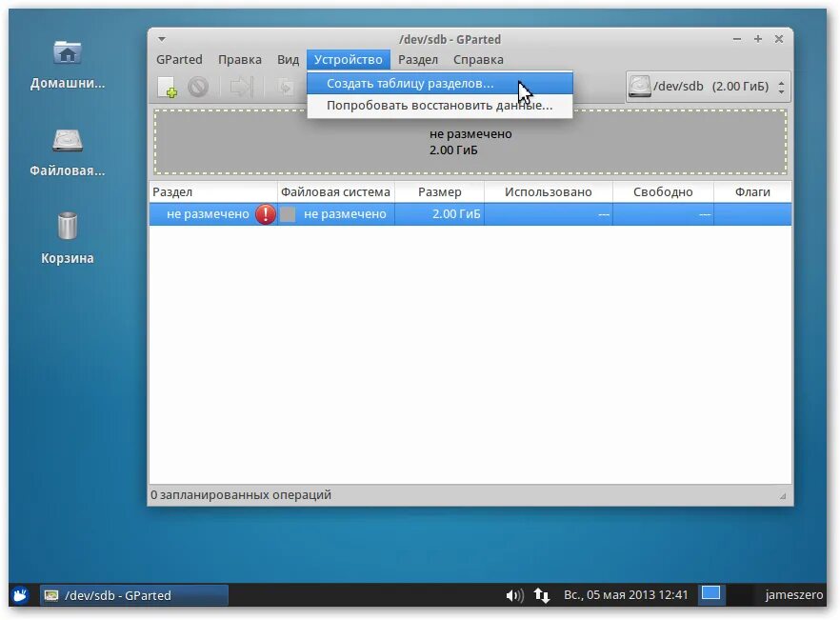Click the disk icon in device selector

[640, 87]
